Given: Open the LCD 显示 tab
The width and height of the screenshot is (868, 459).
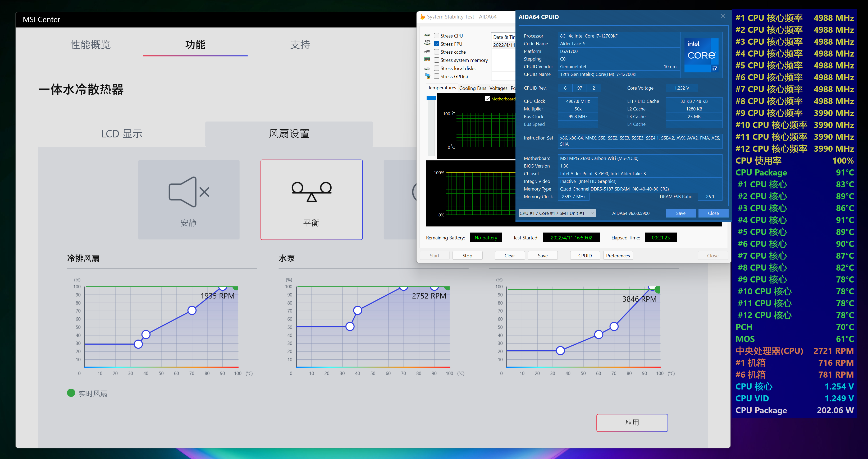Looking at the screenshot, I should pos(122,134).
